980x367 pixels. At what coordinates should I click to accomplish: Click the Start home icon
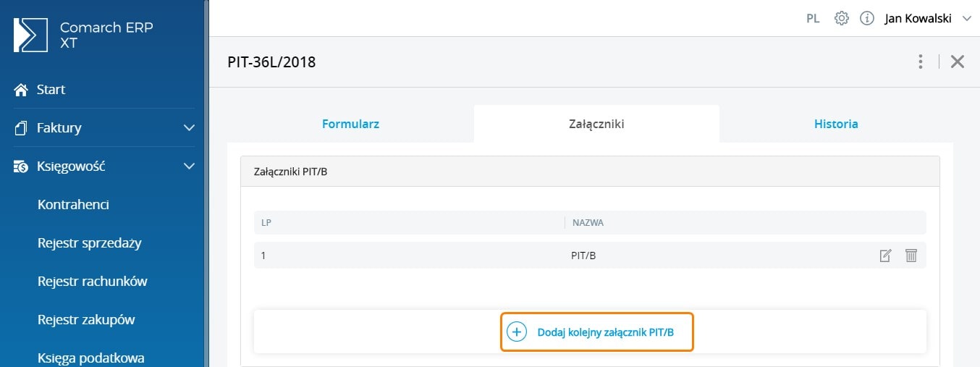[x=21, y=90]
